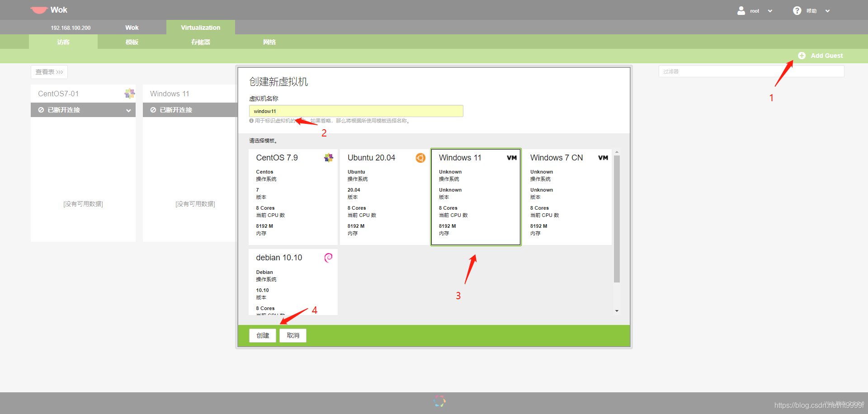Select the Ubuntu 20.04 template card

point(385,197)
